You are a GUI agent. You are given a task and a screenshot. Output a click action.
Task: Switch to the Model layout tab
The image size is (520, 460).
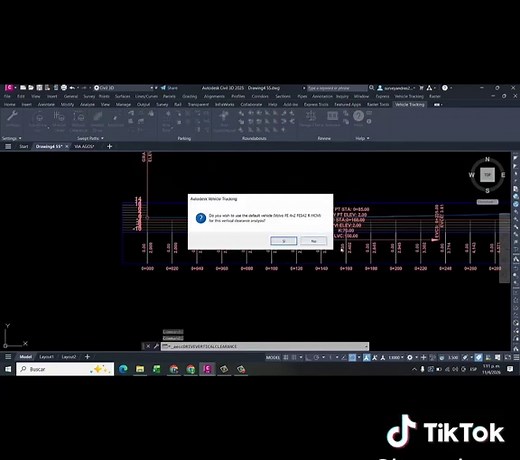click(x=25, y=357)
